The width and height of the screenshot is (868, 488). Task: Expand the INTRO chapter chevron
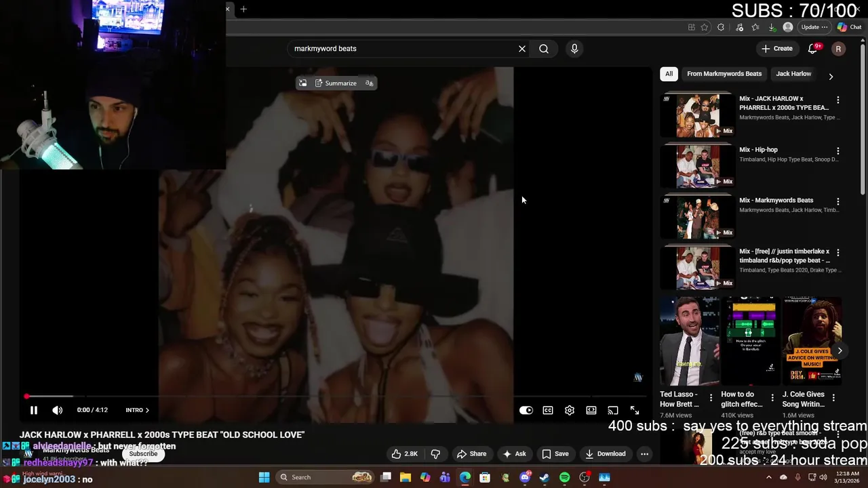coord(147,410)
